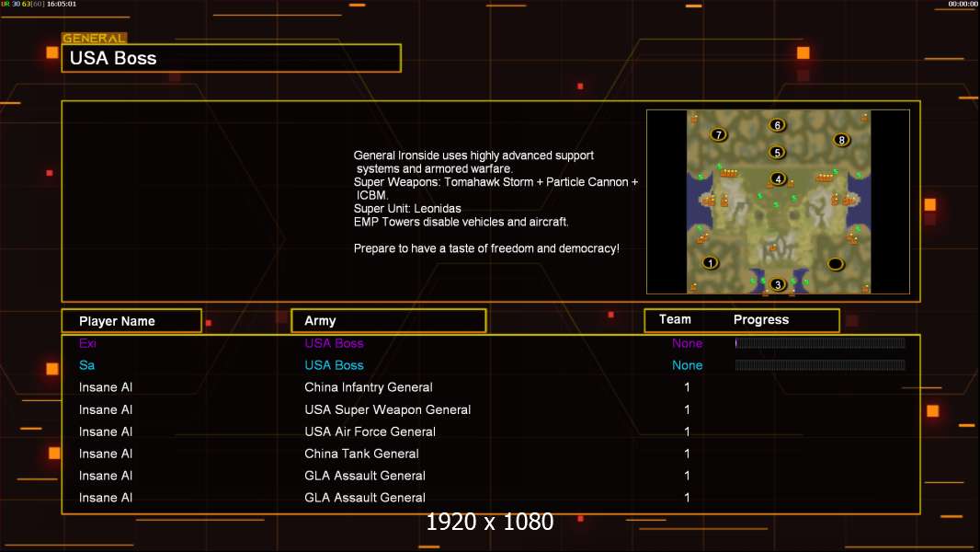This screenshot has height=552, width=980.
Task: Click the purple USA Boss army entry
Action: pyautogui.click(x=334, y=343)
